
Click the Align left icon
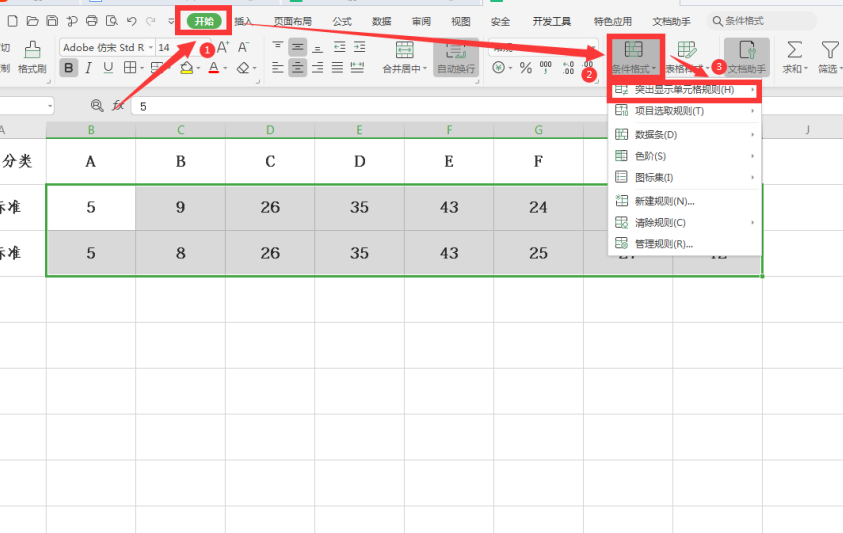point(277,68)
